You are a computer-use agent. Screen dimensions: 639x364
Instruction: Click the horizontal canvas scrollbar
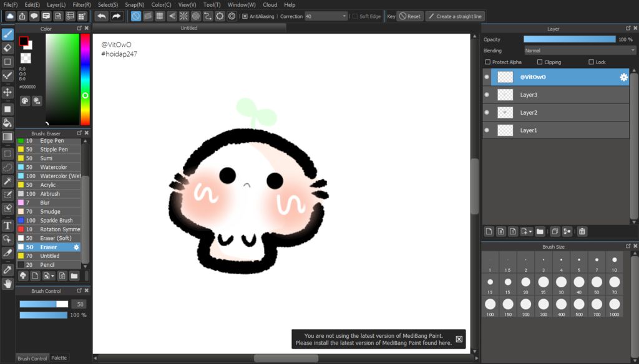(x=286, y=358)
